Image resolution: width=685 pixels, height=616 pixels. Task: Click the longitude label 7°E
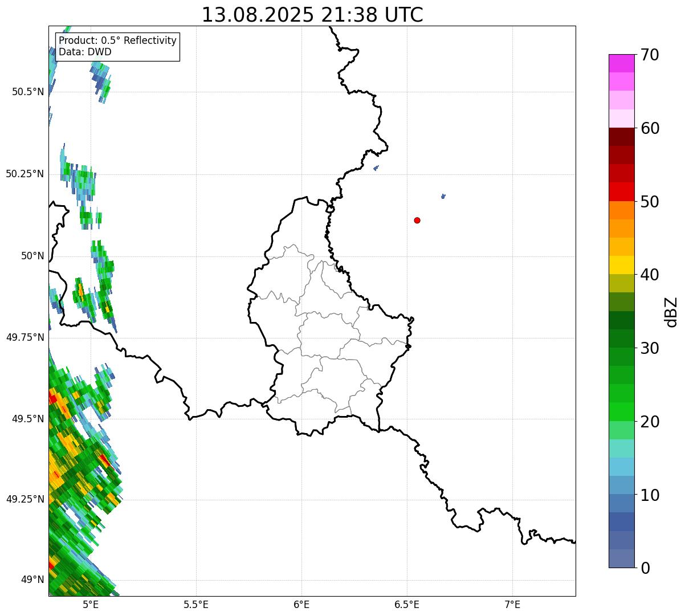(512, 604)
